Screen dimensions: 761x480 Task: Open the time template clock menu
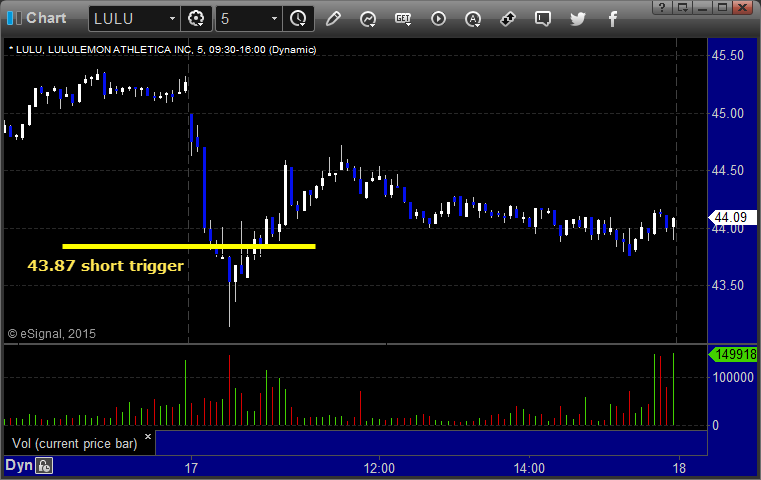point(298,19)
